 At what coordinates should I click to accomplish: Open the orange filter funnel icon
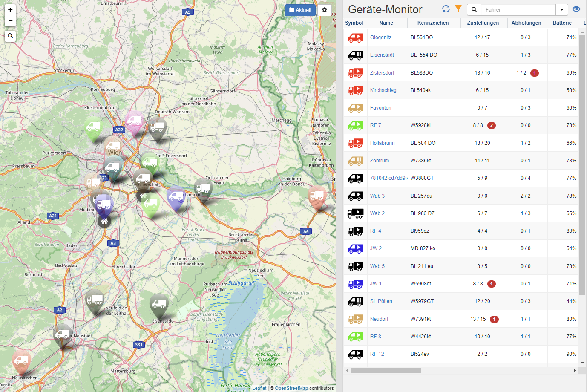tap(458, 9)
